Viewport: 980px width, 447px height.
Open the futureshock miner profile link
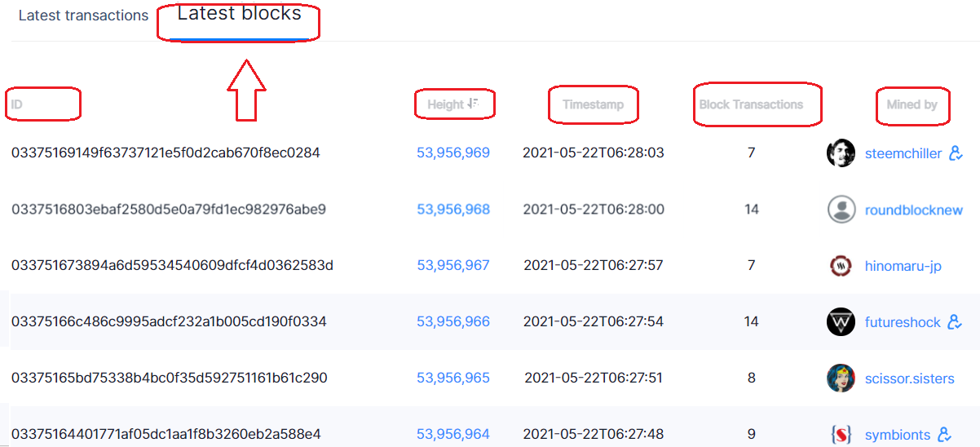click(903, 322)
